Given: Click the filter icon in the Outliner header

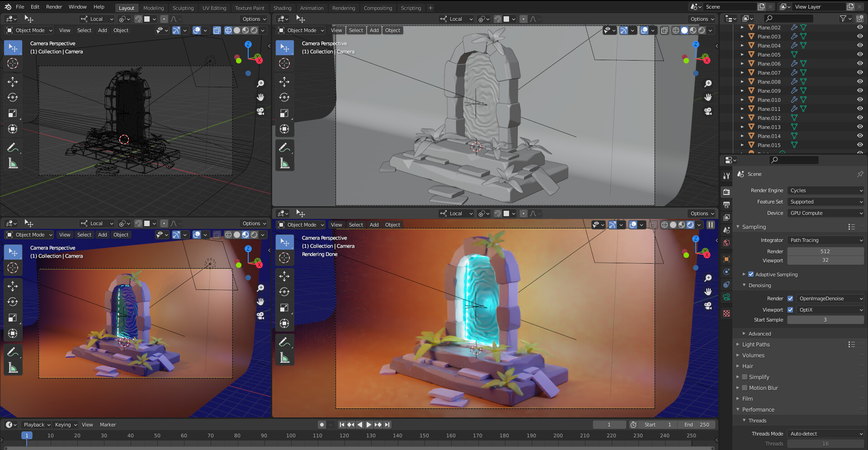Looking at the screenshot, I should coord(844,19).
